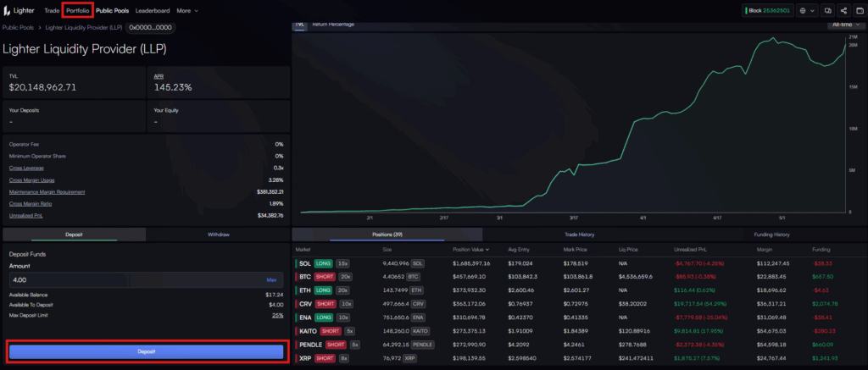Click TVL value $20,148,962.71

(42, 87)
